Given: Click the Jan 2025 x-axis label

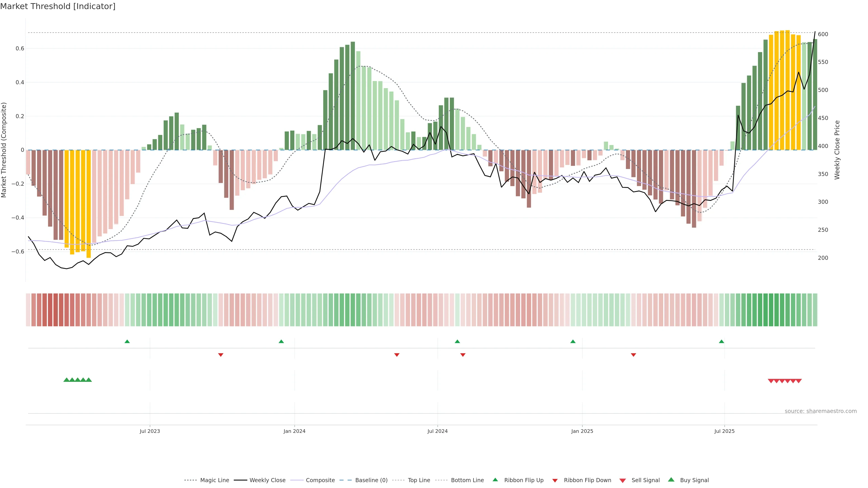Looking at the screenshot, I should [582, 431].
